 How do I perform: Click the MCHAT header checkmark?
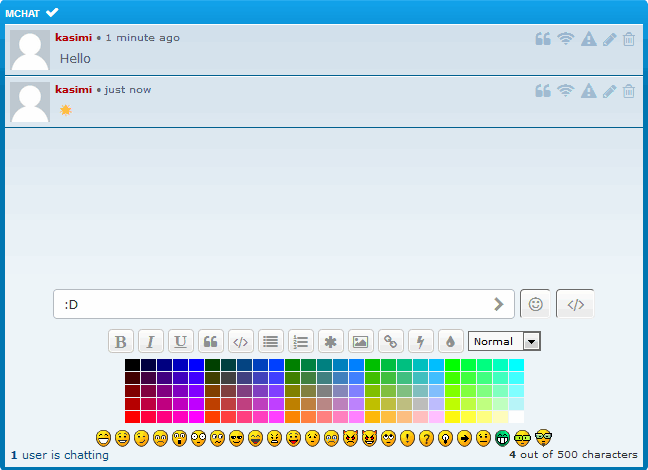52,12
